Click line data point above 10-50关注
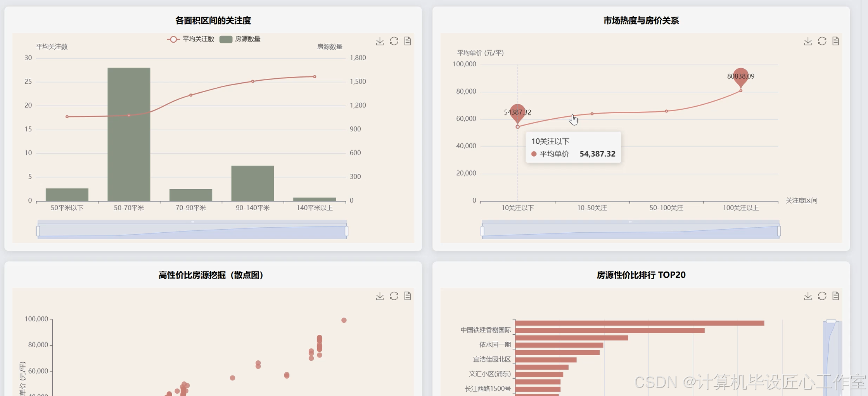 click(x=592, y=114)
